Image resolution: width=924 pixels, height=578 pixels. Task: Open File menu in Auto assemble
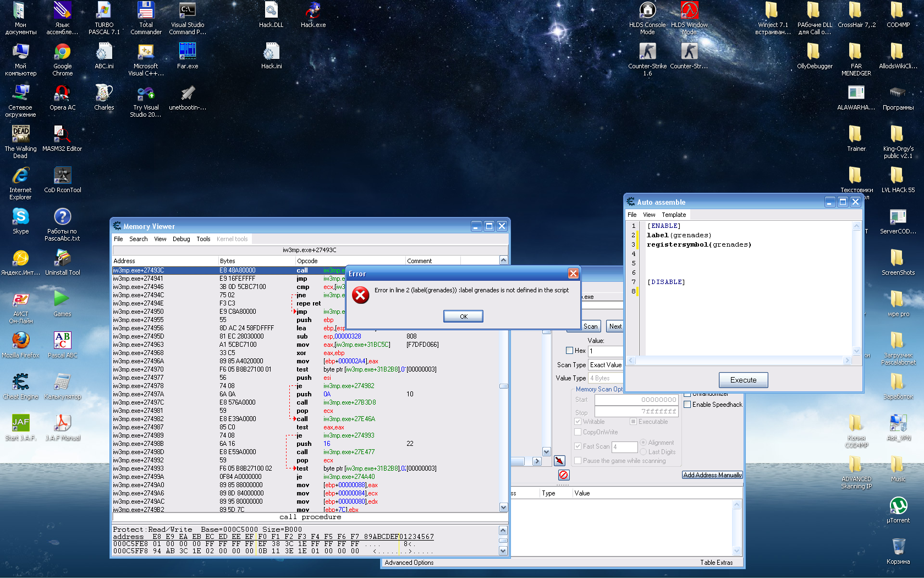coord(632,215)
